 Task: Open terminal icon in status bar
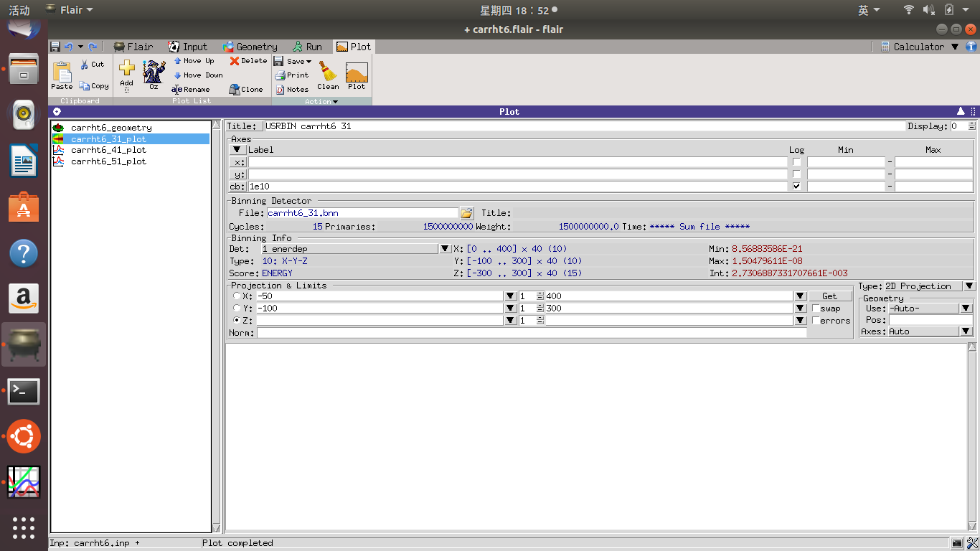957,543
